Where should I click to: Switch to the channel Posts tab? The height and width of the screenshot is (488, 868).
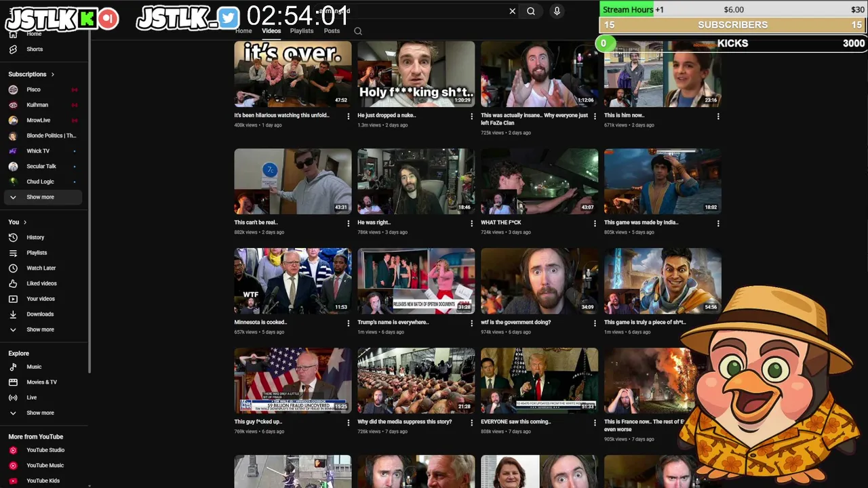[332, 30]
